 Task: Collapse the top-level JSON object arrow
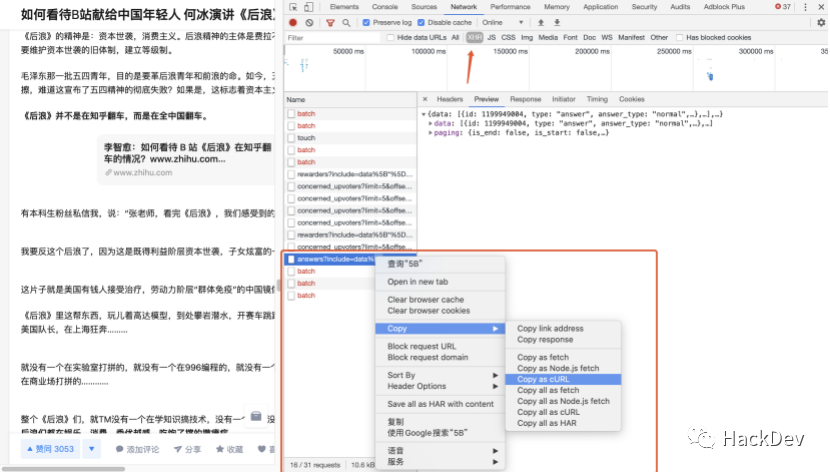pos(423,114)
